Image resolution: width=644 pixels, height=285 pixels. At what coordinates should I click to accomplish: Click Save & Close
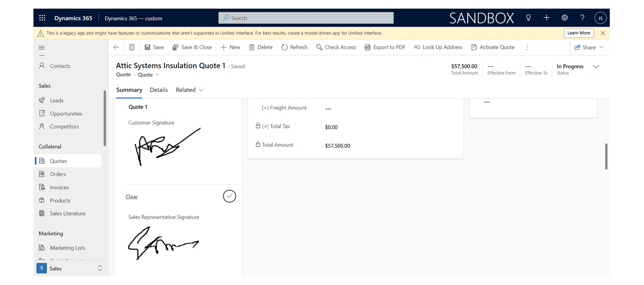click(192, 47)
